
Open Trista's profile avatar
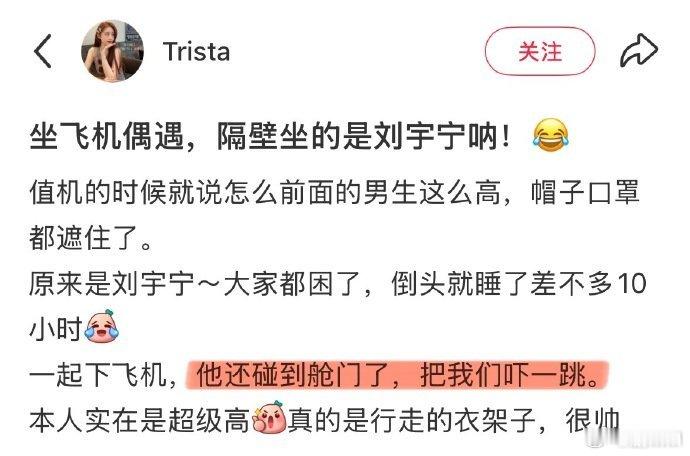pyautogui.click(x=112, y=51)
